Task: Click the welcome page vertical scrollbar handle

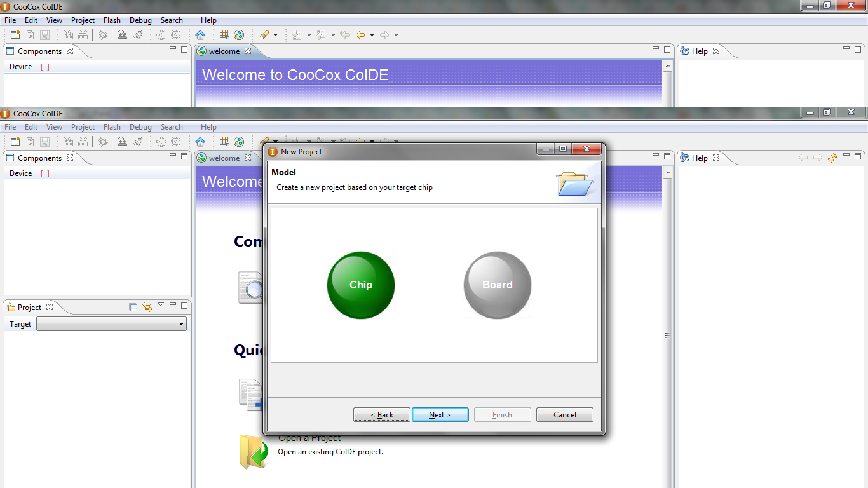Action: point(667,335)
